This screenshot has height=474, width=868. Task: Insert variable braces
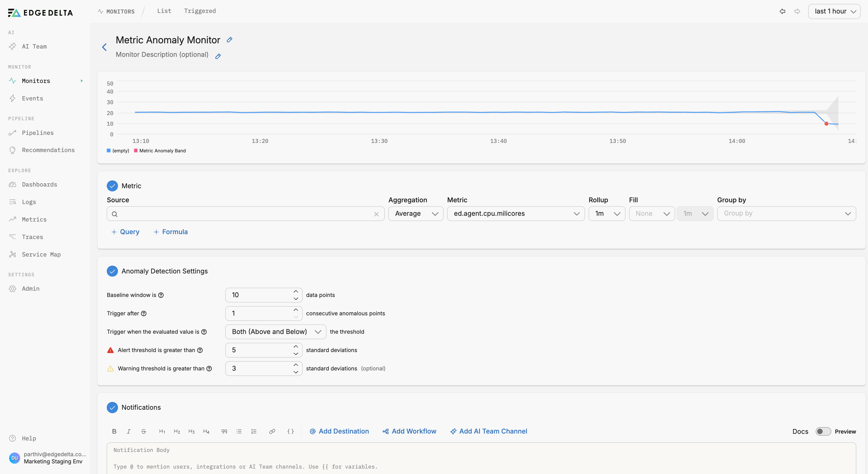(290, 432)
